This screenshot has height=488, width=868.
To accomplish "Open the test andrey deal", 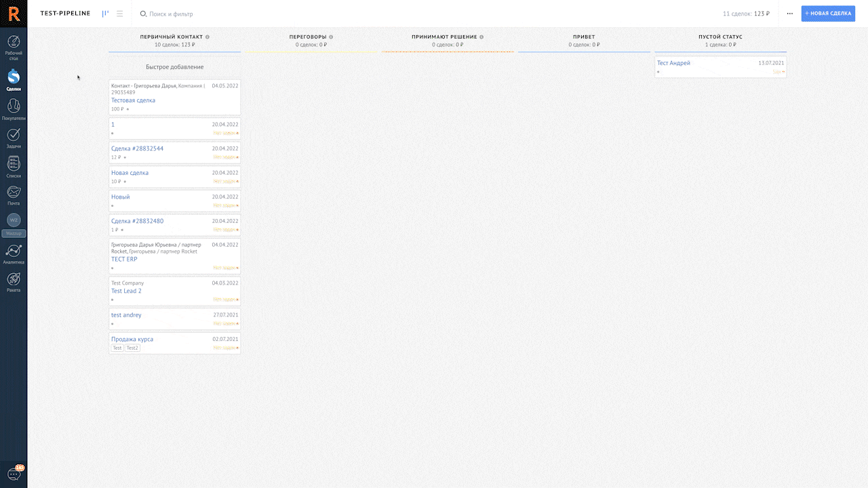I will pos(126,315).
